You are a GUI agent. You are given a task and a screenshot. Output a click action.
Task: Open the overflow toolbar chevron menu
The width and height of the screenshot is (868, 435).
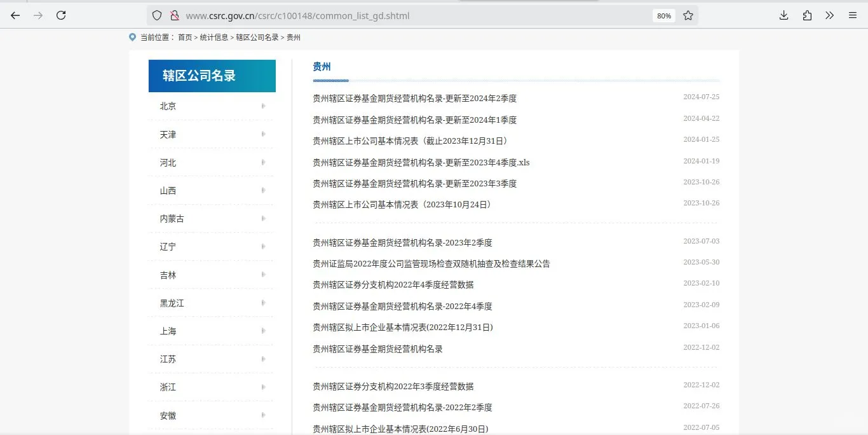[829, 15]
